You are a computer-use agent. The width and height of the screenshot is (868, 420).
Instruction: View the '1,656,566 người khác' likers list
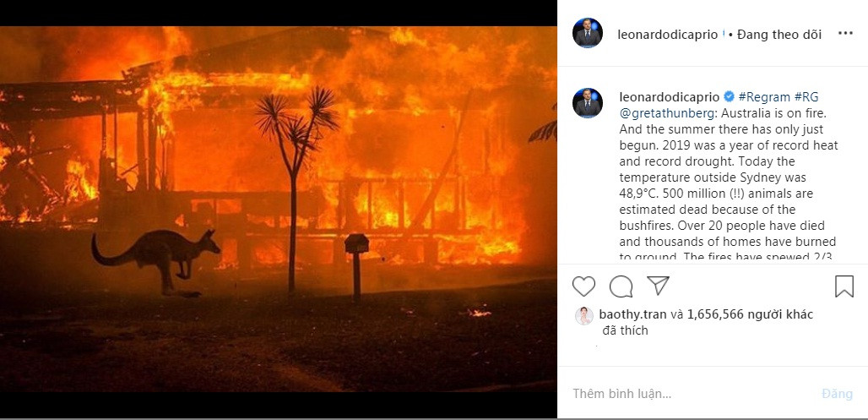tap(750, 314)
